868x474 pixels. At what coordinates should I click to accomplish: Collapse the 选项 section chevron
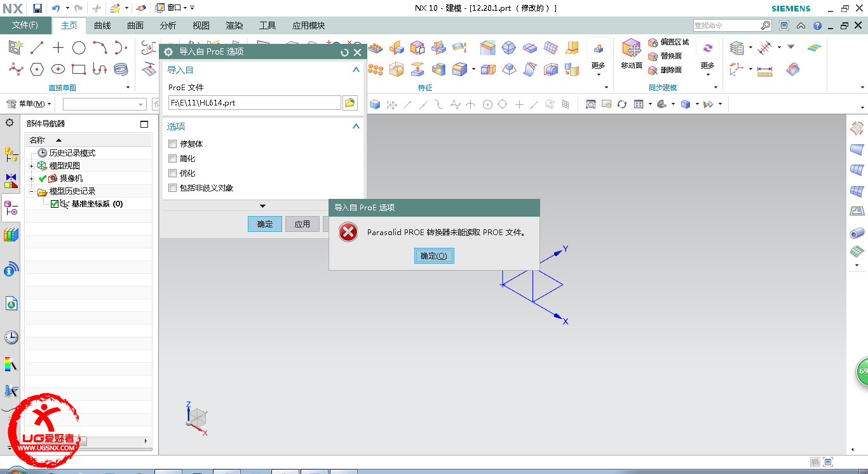pyautogui.click(x=356, y=126)
